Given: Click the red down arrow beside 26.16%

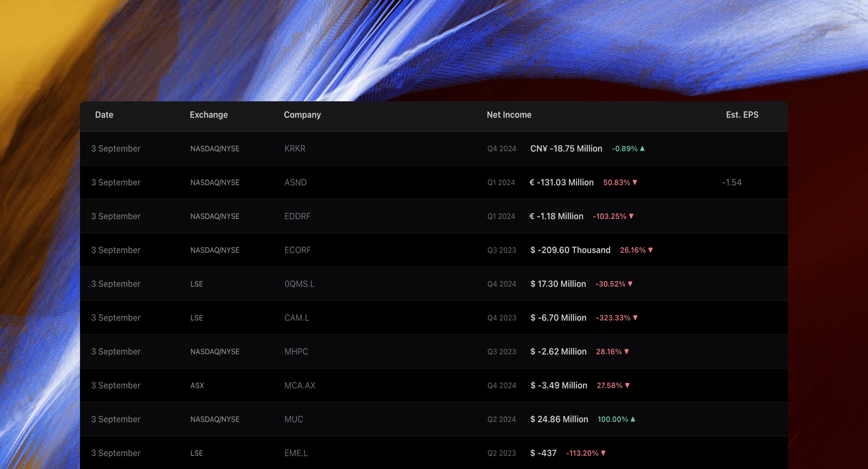Looking at the screenshot, I should (x=650, y=250).
